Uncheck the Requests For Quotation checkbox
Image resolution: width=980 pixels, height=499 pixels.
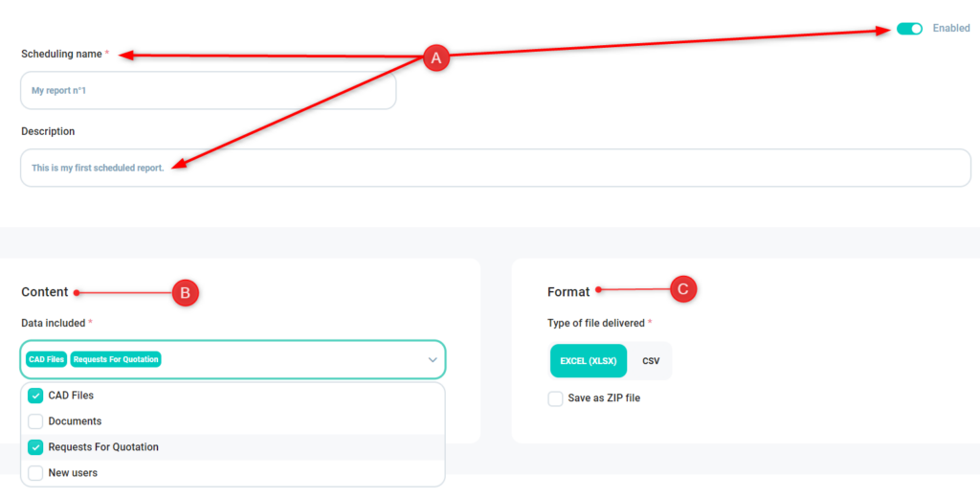coord(36,447)
